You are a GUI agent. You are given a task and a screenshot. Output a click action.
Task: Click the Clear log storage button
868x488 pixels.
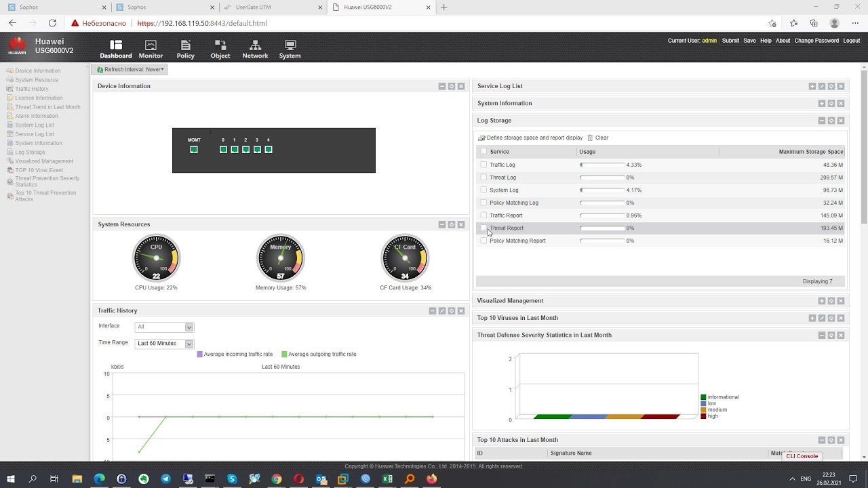click(x=597, y=138)
